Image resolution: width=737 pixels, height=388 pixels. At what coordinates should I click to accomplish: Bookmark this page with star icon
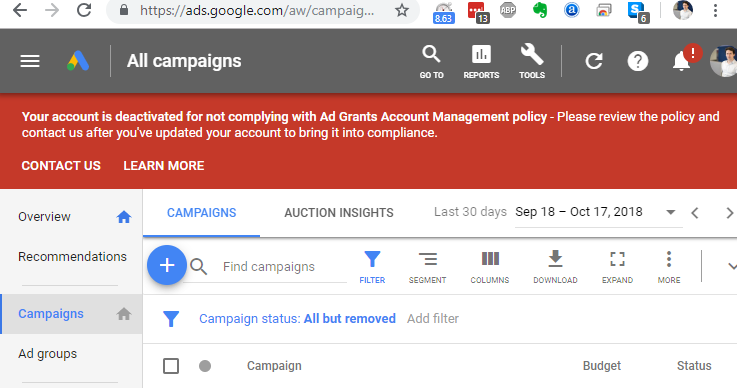402,10
